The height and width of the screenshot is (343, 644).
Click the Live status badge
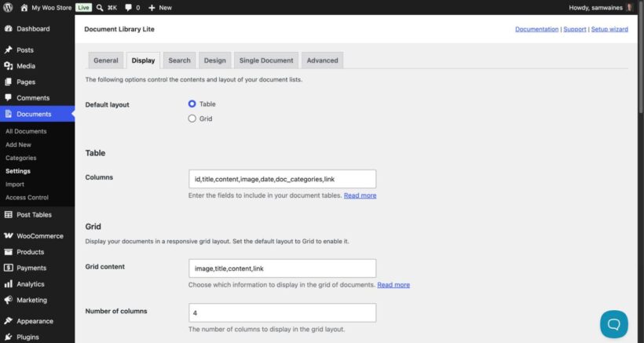[83, 7]
